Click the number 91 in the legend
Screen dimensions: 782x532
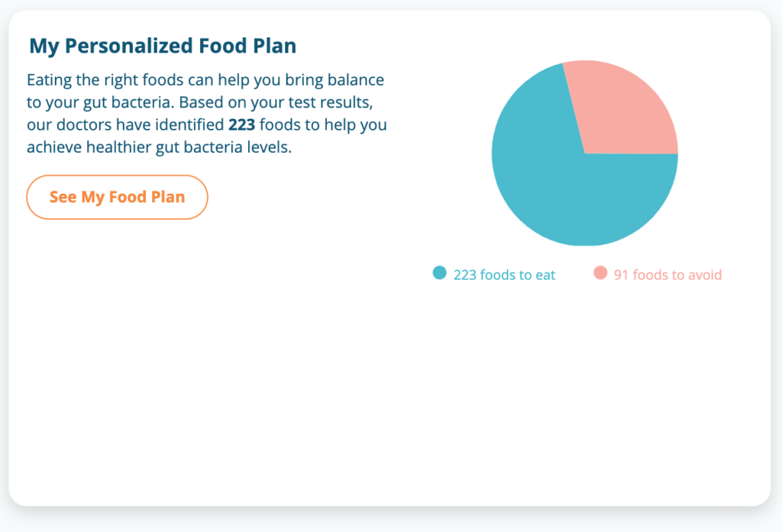pos(621,275)
